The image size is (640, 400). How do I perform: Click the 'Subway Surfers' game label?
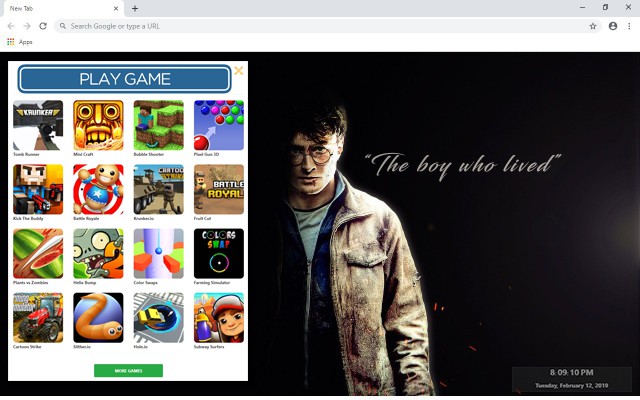click(209, 347)
